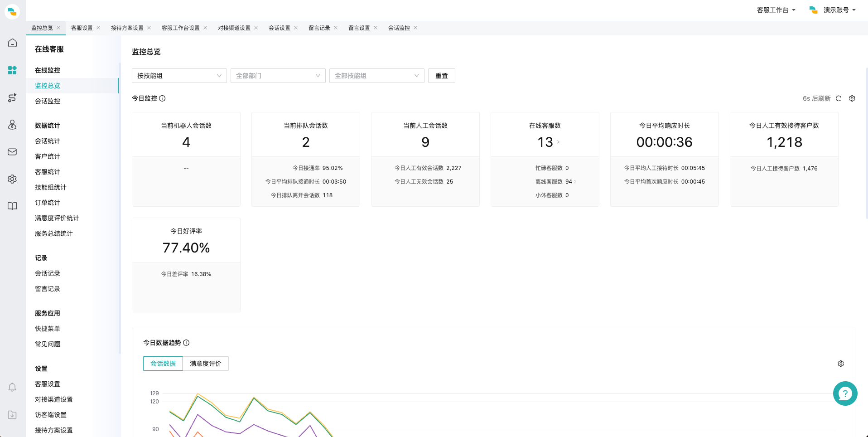Open the home icon in left rail
The width and height of the screenshot is (868, 437).
pyautogui.click(x=12, y=43)
